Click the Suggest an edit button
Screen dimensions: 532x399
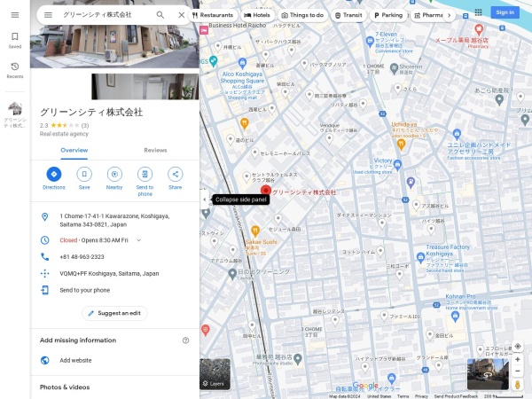tap(114, 313)
